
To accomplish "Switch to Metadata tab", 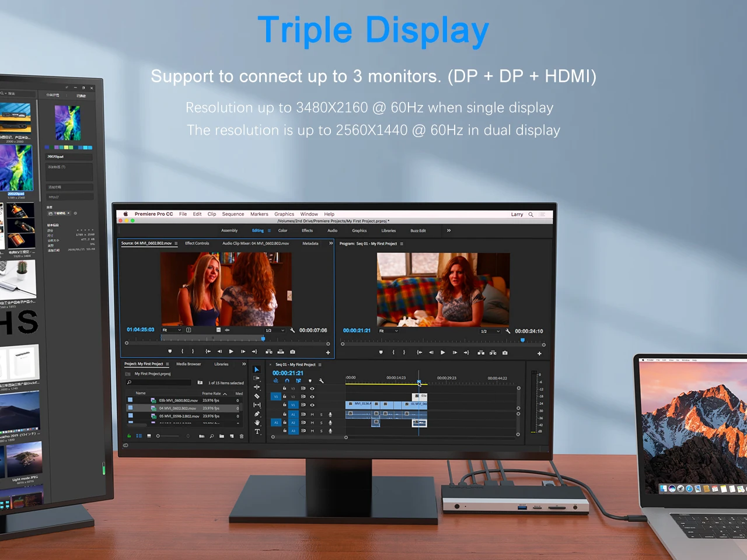I will click(310, 243).
